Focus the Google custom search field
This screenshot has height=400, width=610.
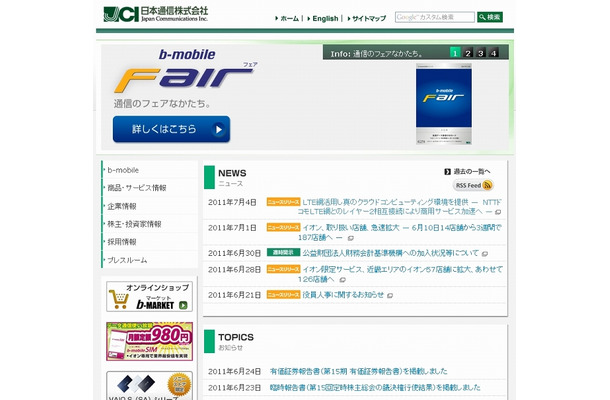(x=435, y=17)
